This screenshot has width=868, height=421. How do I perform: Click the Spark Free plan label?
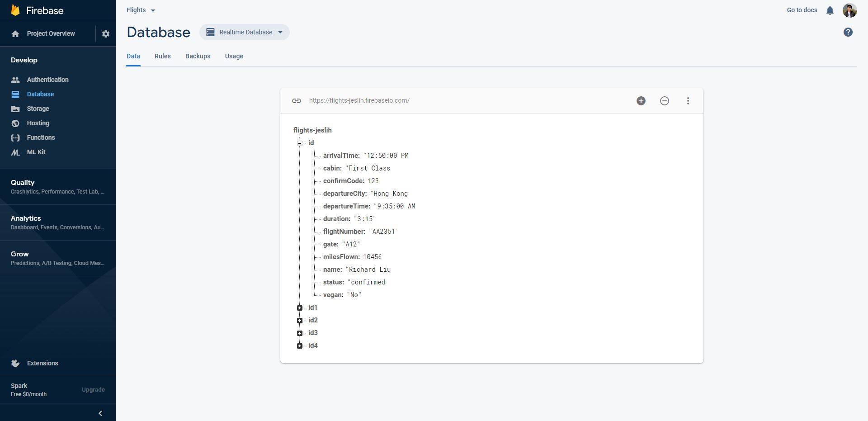coord(28,390)
